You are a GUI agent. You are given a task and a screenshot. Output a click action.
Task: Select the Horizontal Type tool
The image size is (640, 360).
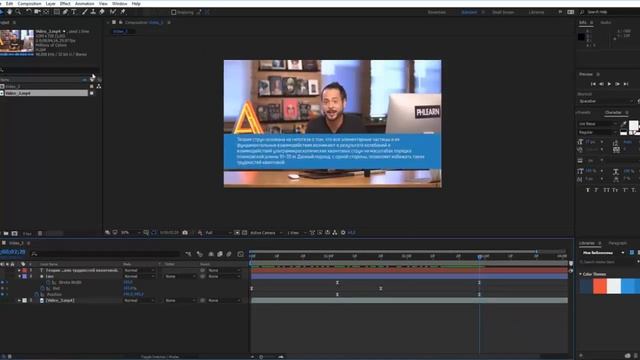(x=74, y=12)
